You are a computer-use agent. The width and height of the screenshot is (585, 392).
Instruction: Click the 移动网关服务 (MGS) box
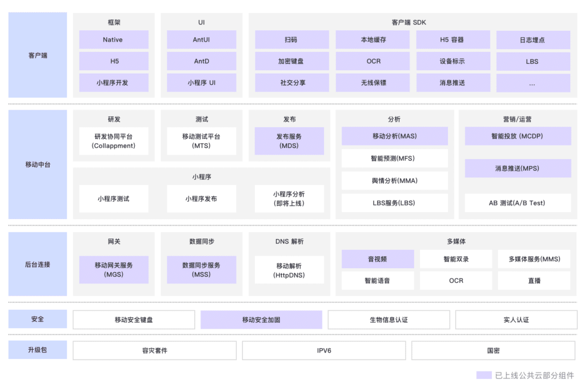(114, 270)
